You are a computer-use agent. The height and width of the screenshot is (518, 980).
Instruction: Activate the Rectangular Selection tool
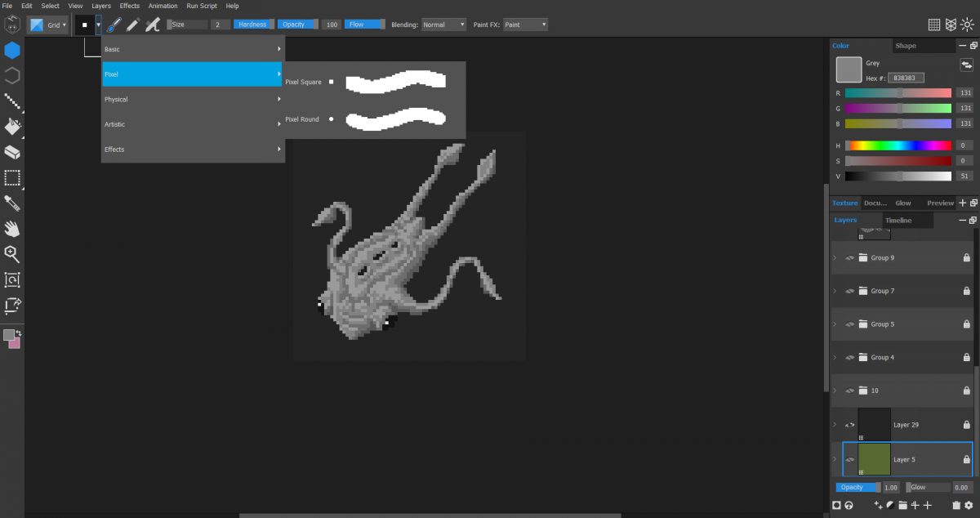point(11,177)
